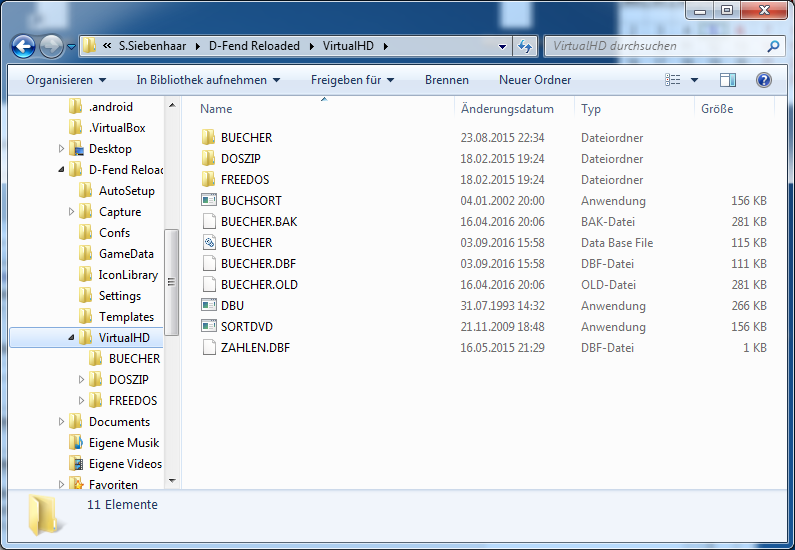
Task: Click navigation pane scroll down arrow
Action: click(x=172, y=481)
